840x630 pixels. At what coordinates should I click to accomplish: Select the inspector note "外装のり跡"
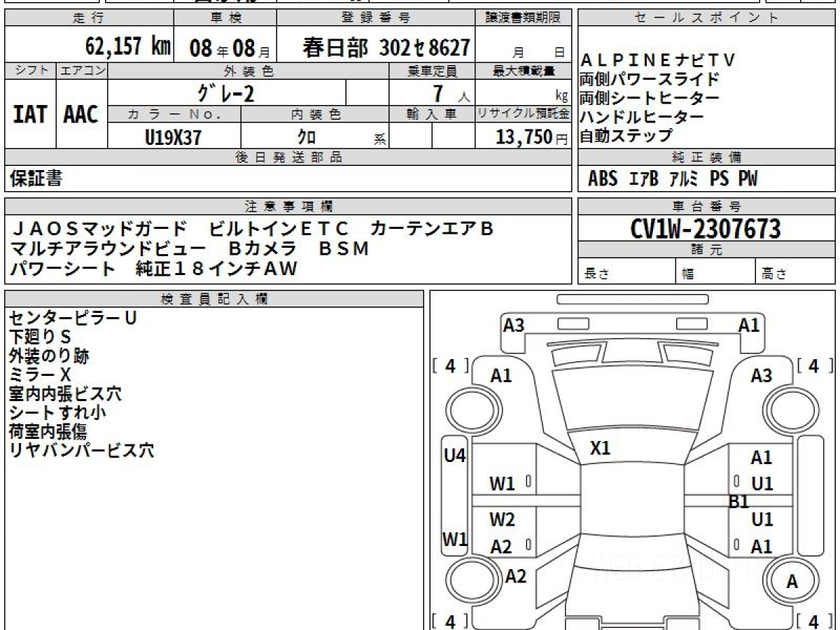pos(48,356)
